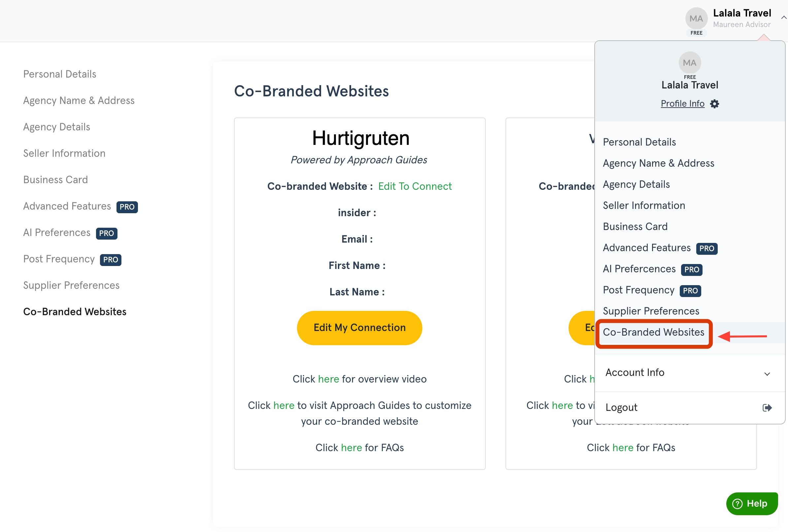This screenshot has height=532, width=788.
Task: Select Account Info in the dropdown
Action: (x=635, y=372)
